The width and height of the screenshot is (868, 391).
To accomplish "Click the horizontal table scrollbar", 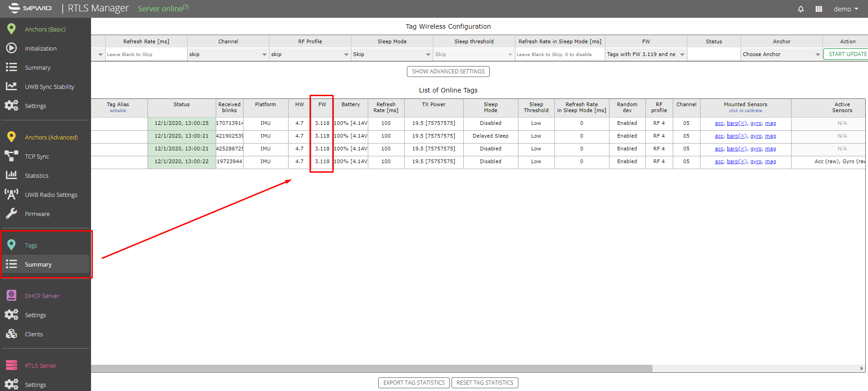I will click(371, 368).
